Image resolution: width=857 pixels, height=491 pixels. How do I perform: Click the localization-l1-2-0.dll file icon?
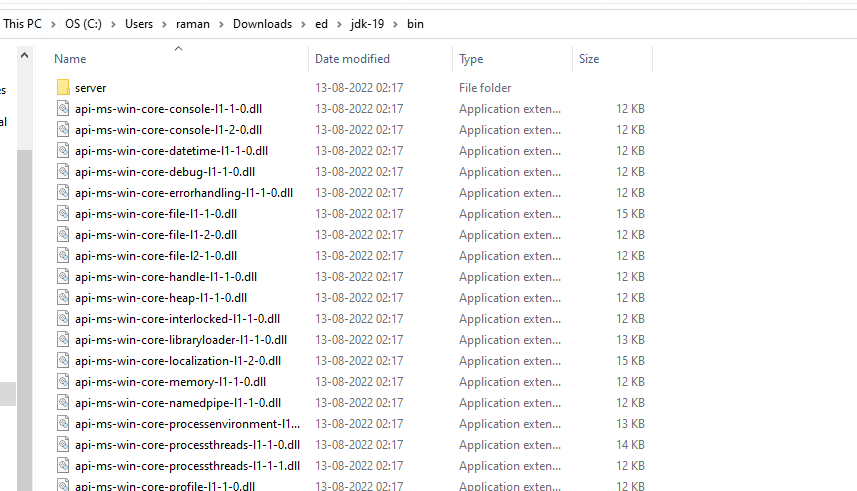(x=63, y=360)
